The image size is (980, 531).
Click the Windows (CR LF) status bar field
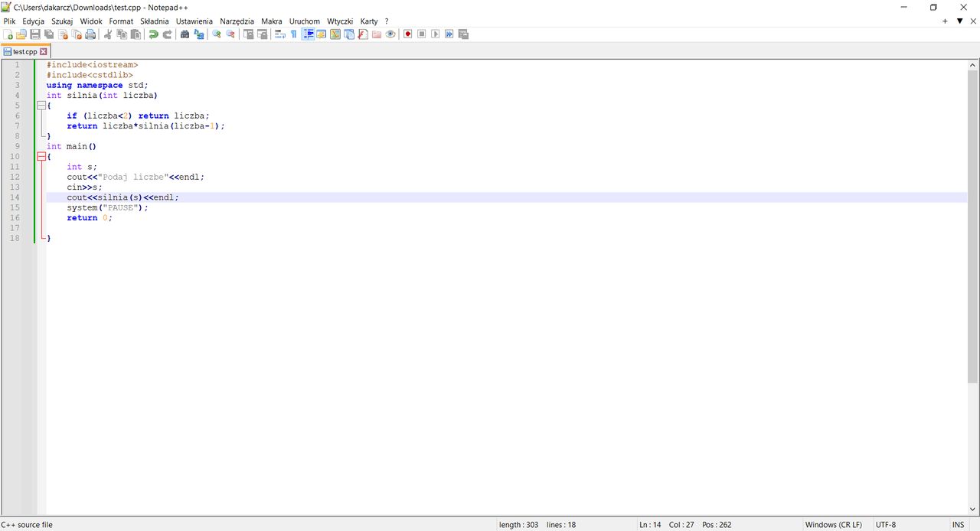pyautogui.click(x=834, y=525)
